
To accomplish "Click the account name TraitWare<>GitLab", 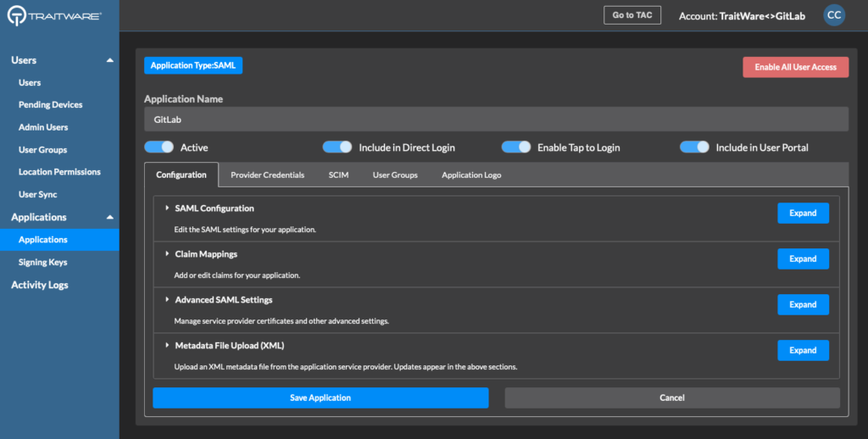I will (762, 16).
